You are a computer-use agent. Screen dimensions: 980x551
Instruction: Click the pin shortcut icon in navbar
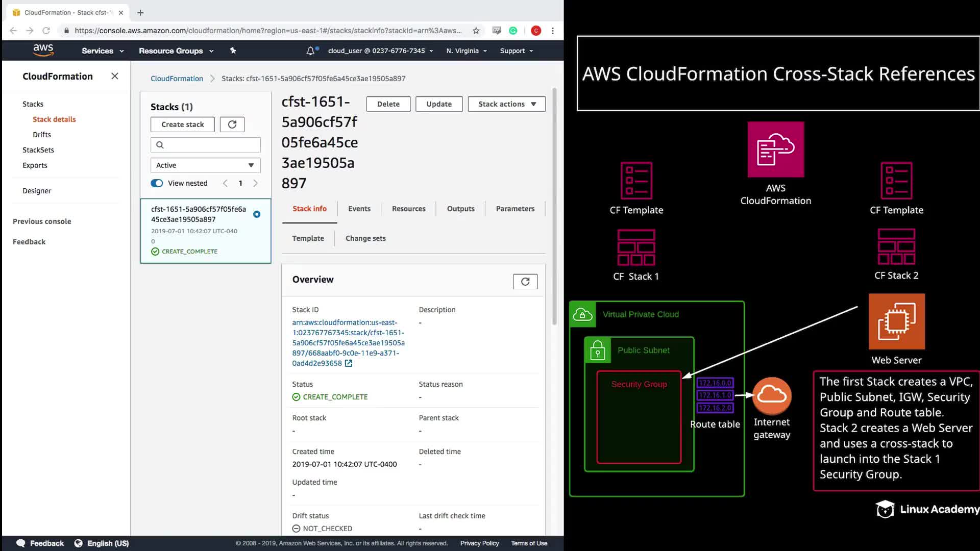click(233, 51)
